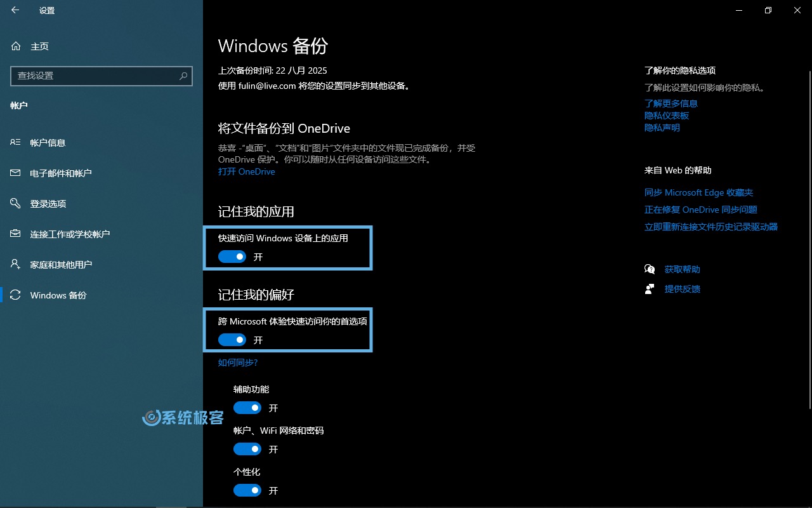Click the 获取帮助 chat icon
Screen dimensions: 812x508
(650, 269)
